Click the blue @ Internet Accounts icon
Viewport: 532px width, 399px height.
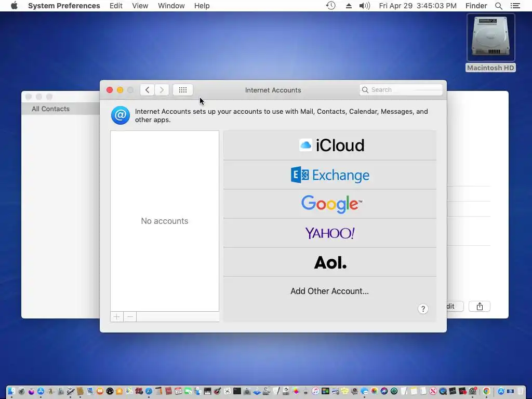click(x=121, y=115)
